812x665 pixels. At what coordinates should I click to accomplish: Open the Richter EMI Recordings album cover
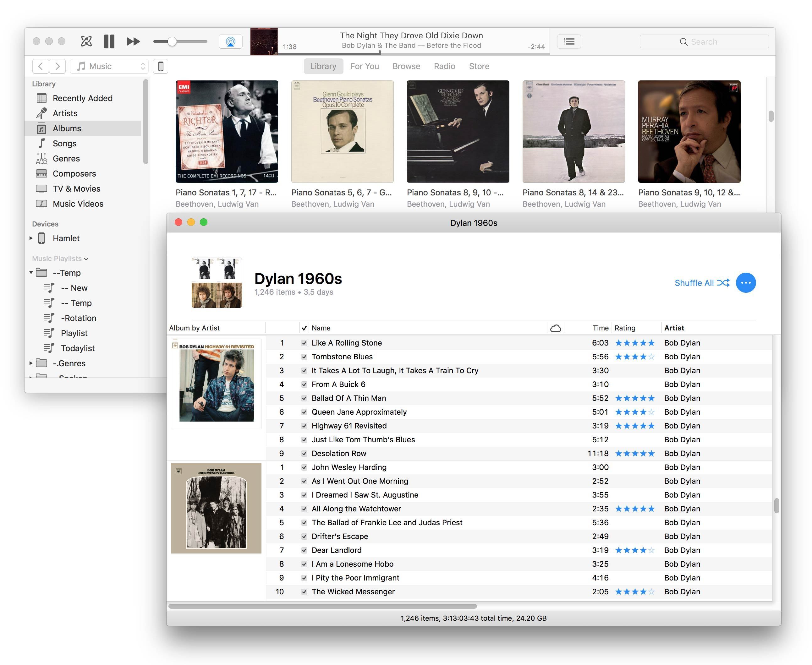(x=227, y=131)
